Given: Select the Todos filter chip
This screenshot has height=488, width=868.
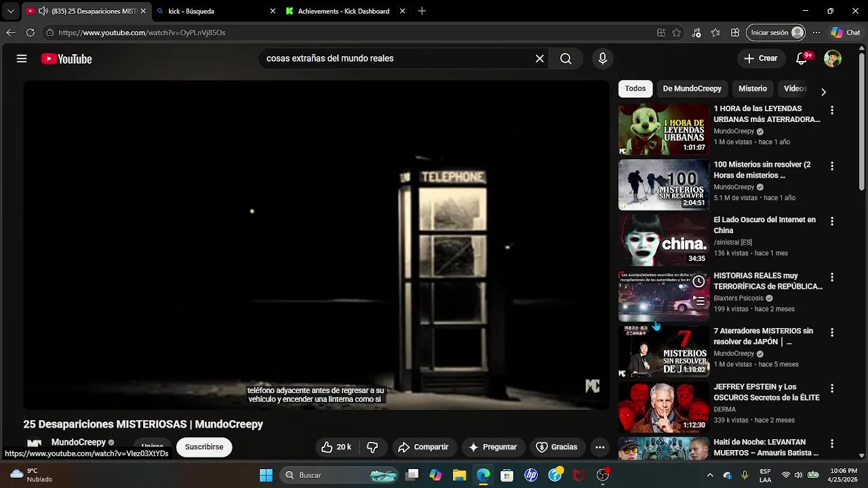Looking at the screenshot, I should 635,88.
